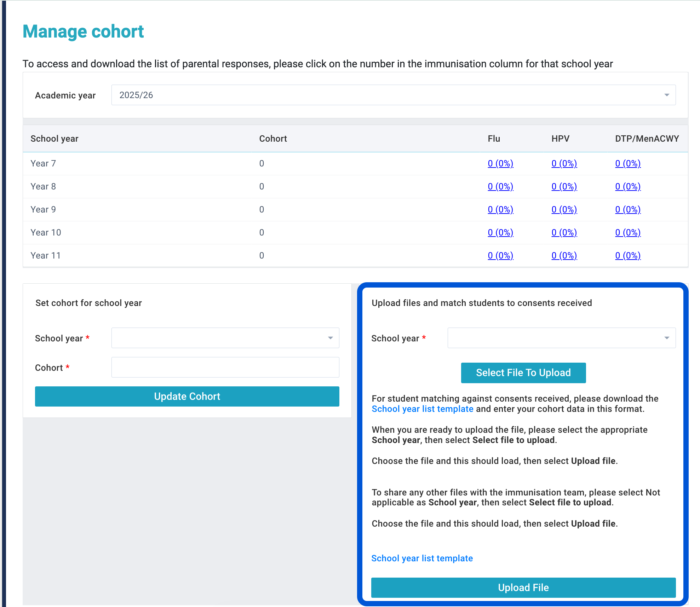Open Year 8 DTP/MenACWY responses link
Screen dimensions: 700x607
tap(628, 186)
